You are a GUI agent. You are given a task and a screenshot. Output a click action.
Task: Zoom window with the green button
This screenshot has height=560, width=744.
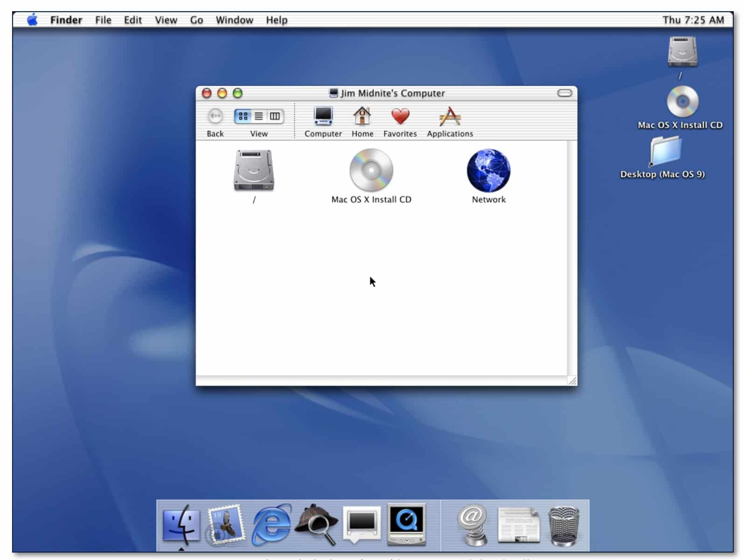tap(237, 93)
